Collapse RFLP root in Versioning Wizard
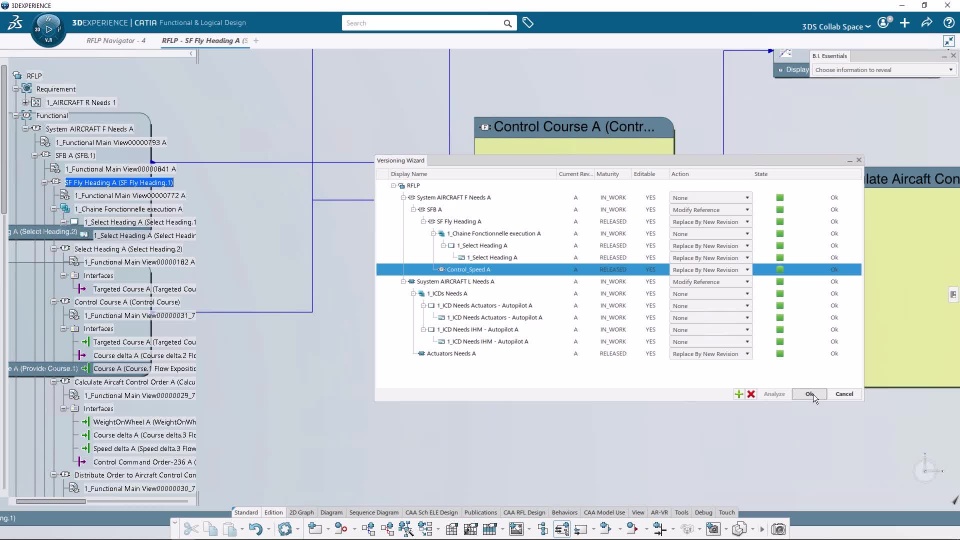 (x=393, y=186)
